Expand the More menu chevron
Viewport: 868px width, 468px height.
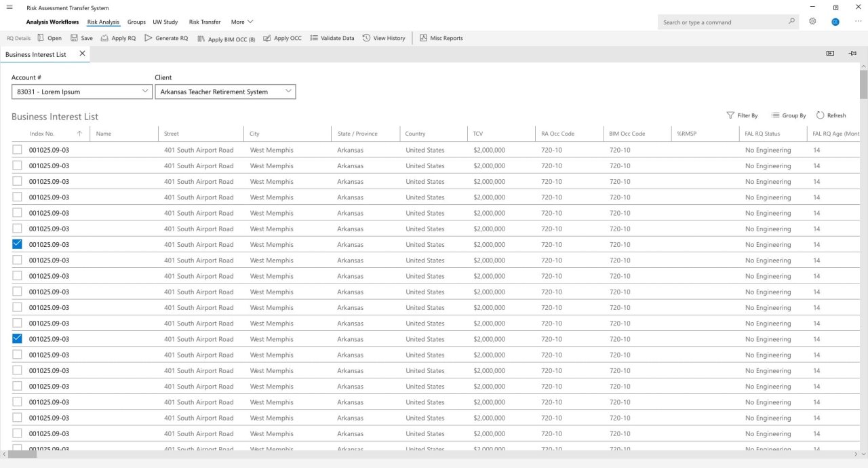pyautogui.click(x=250, y=22)
